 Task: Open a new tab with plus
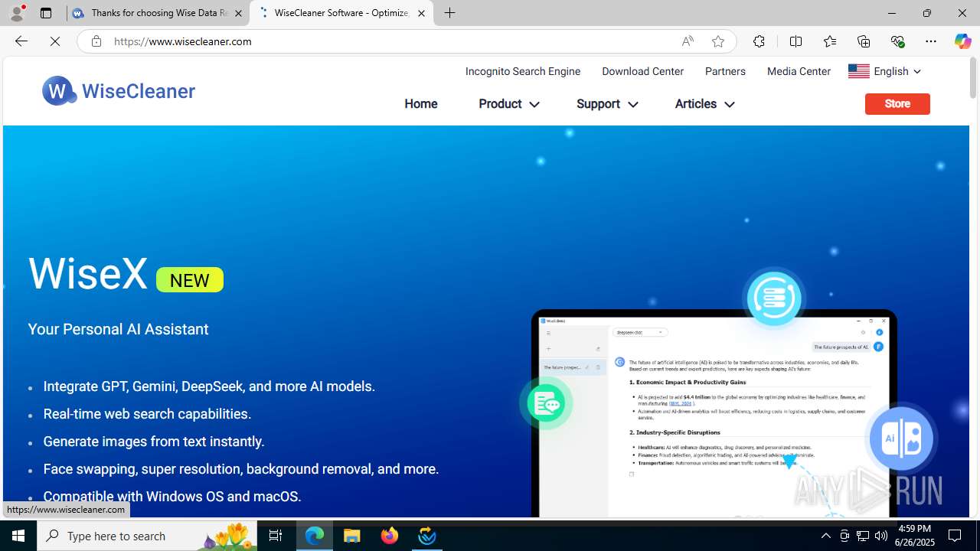click(x=450, y=13)
